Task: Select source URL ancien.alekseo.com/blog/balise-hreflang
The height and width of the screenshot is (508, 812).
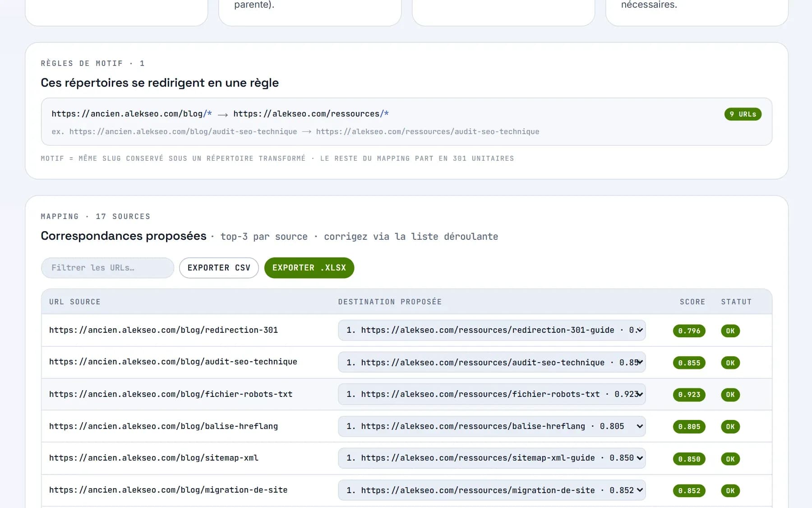Action: coord(163,426)
